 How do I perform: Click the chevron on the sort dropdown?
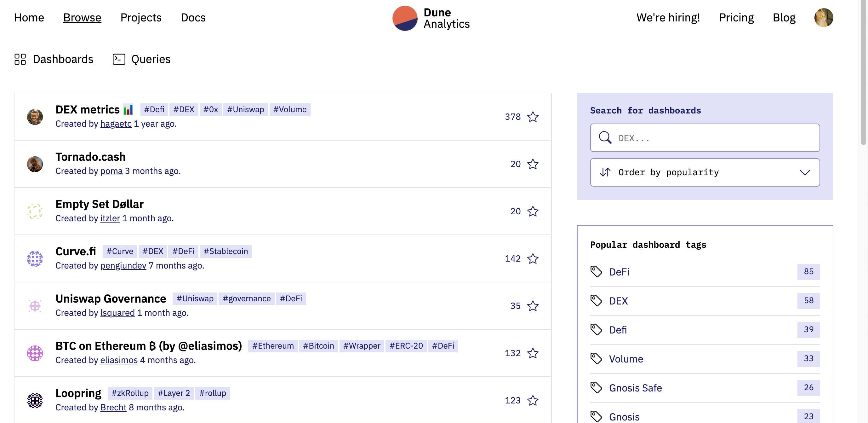[x=805, y=172]
